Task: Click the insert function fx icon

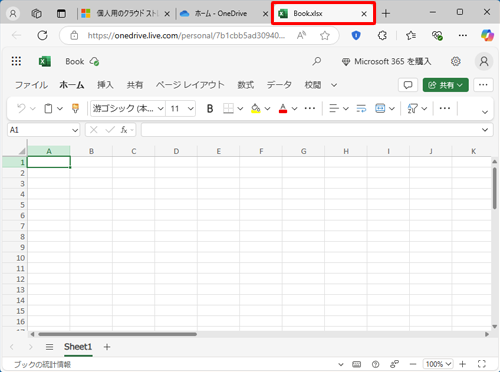Action: [124, 130]
